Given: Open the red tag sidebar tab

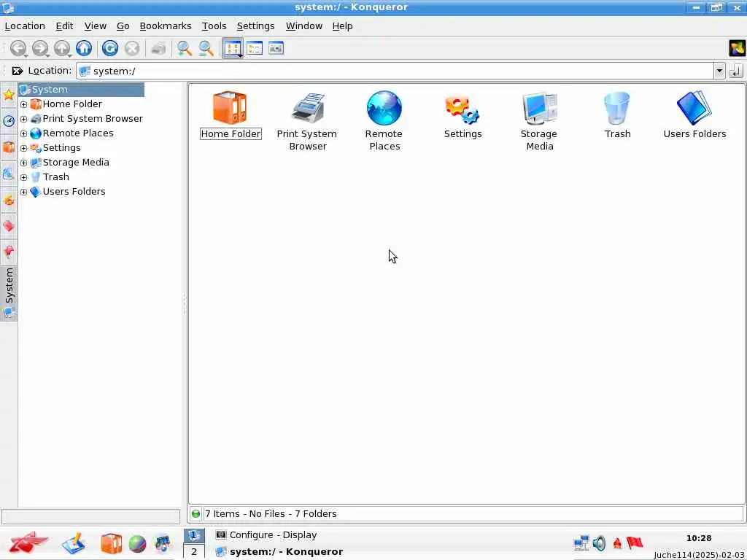Looking at the screenshot, I should (9, 225).
